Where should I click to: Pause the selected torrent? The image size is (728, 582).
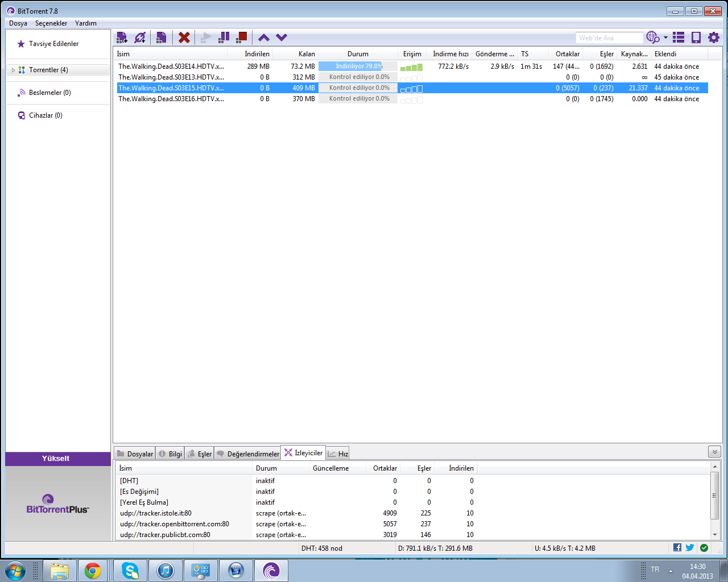(x=224, y=38)
